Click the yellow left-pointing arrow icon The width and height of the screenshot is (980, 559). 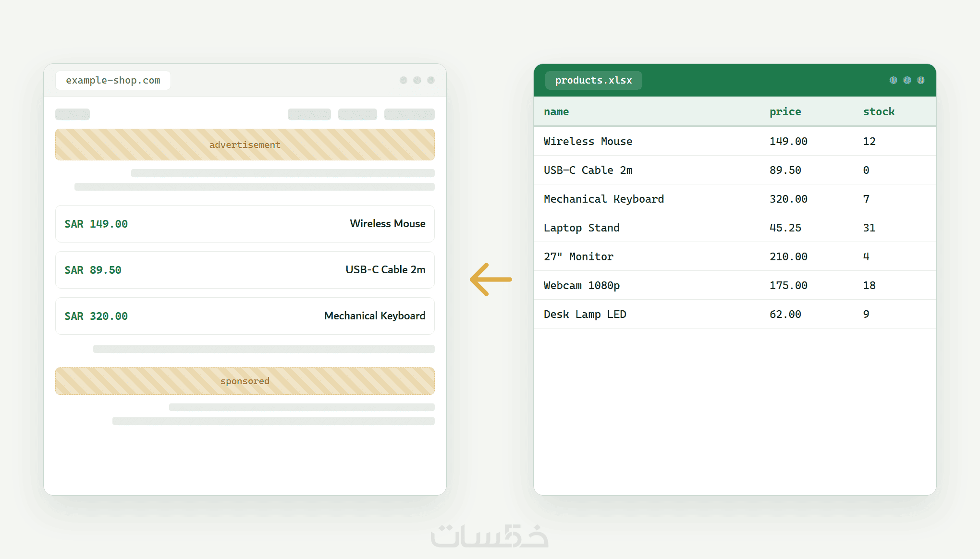pos(490,279)
